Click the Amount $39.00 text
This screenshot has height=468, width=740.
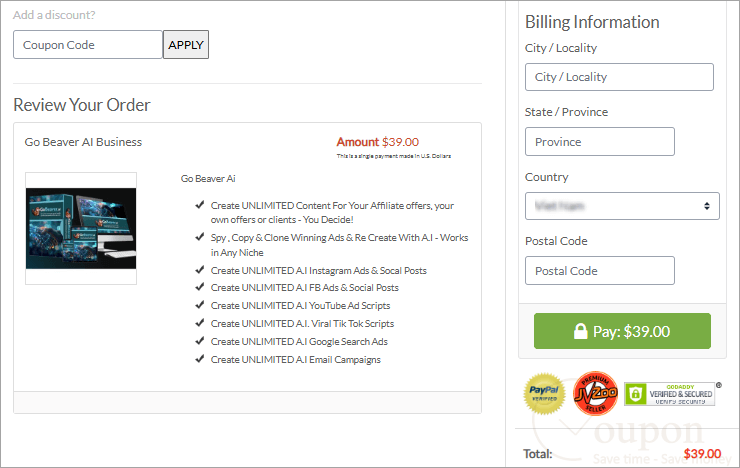378,142
